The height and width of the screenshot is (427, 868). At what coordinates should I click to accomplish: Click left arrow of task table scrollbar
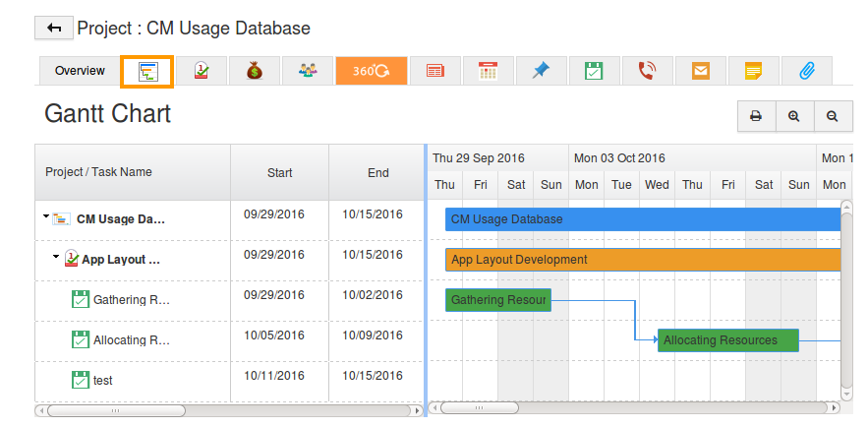pyautogui.click(x=40, y=410)
